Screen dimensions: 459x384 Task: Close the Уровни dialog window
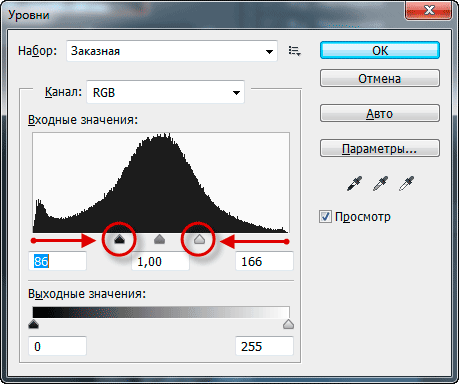pos(429,10)
